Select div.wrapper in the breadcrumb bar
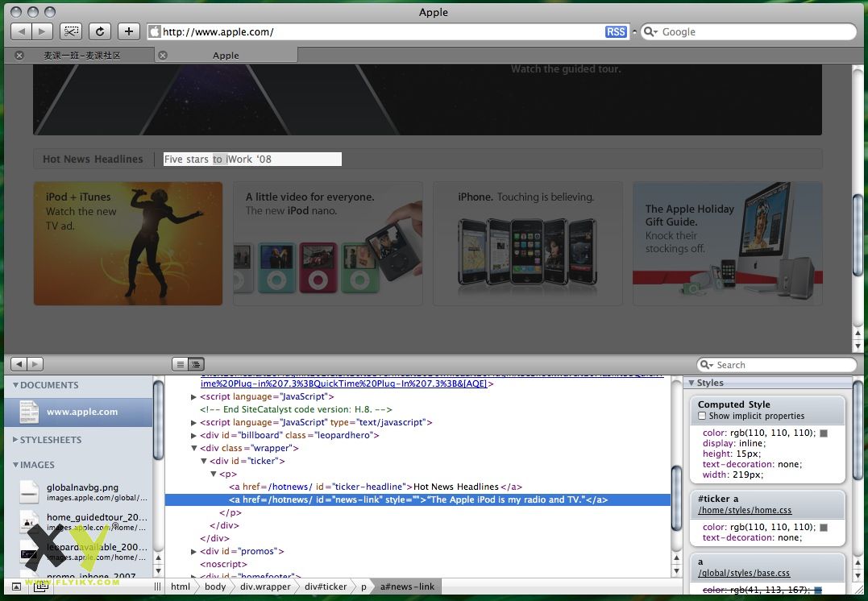 click(x=265, y=586)
